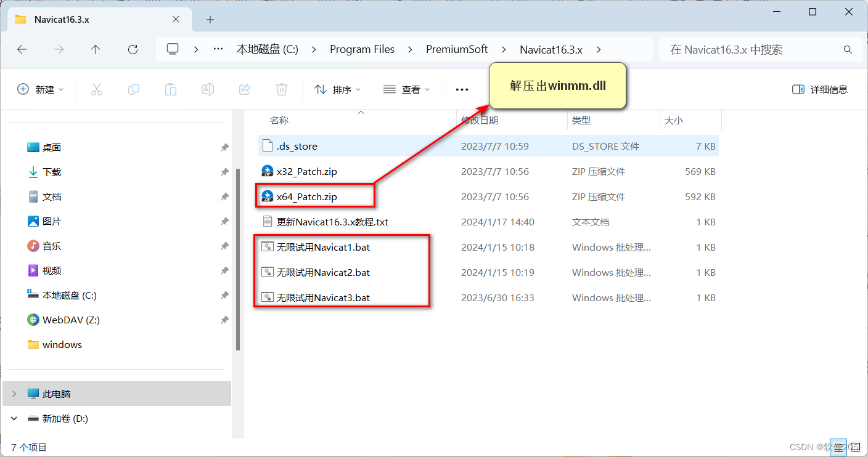
Task: Toggle the 详细信息 details pane
Action: [820, 89]
